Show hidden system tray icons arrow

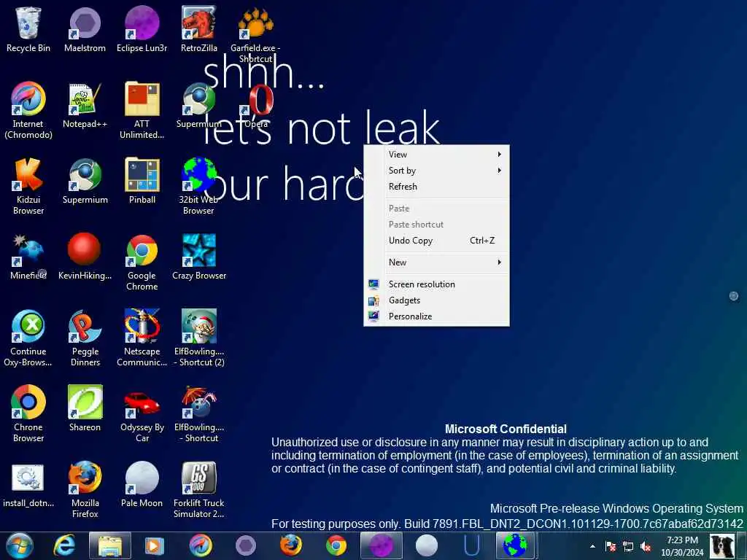[592, 546]
